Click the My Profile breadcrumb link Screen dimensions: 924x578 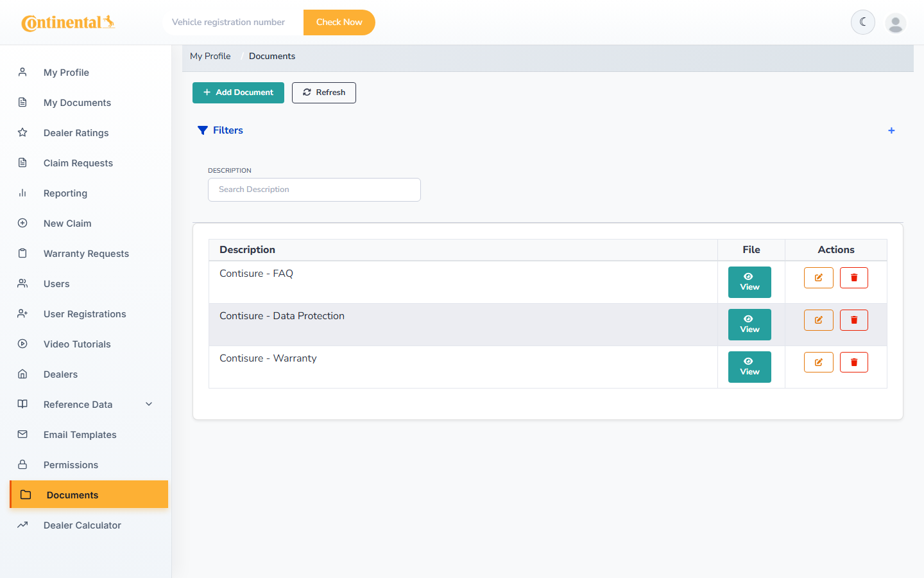pyautogui.click(x=210, y=57)
